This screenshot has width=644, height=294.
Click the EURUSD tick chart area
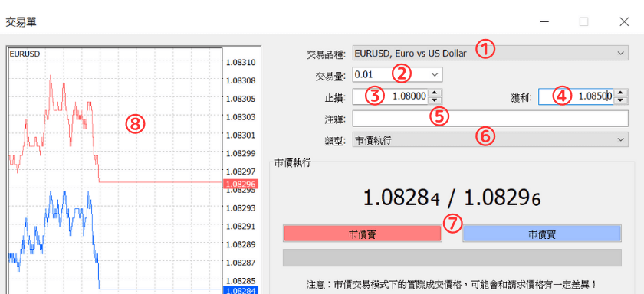[115, 170]
